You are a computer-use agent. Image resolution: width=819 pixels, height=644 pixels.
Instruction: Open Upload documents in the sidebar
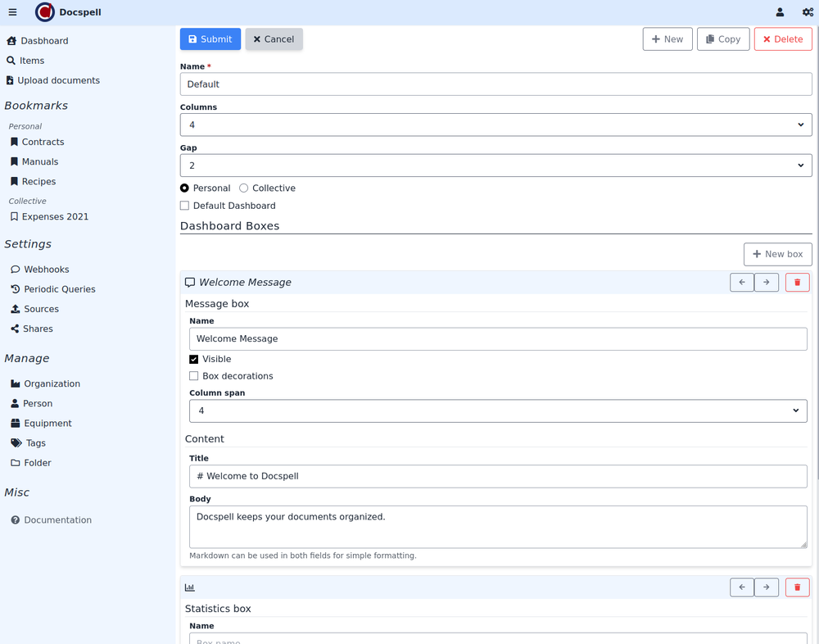click(58, 80)
